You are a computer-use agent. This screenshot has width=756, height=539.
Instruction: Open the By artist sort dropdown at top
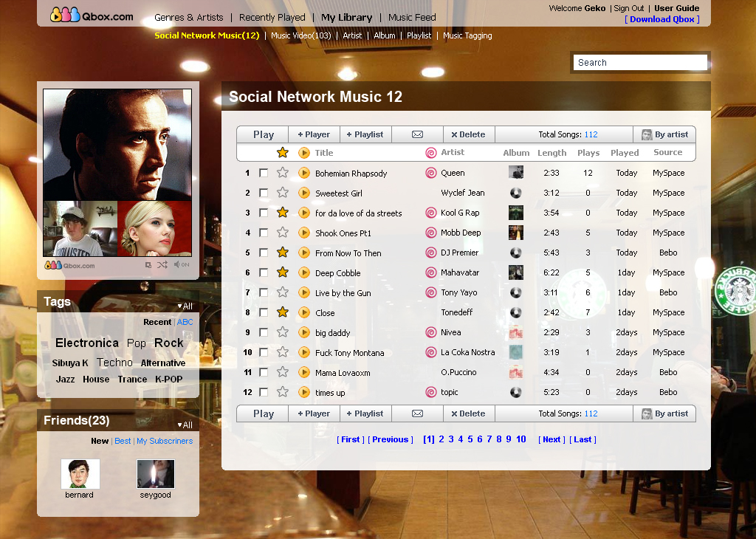tap(664, 134)
